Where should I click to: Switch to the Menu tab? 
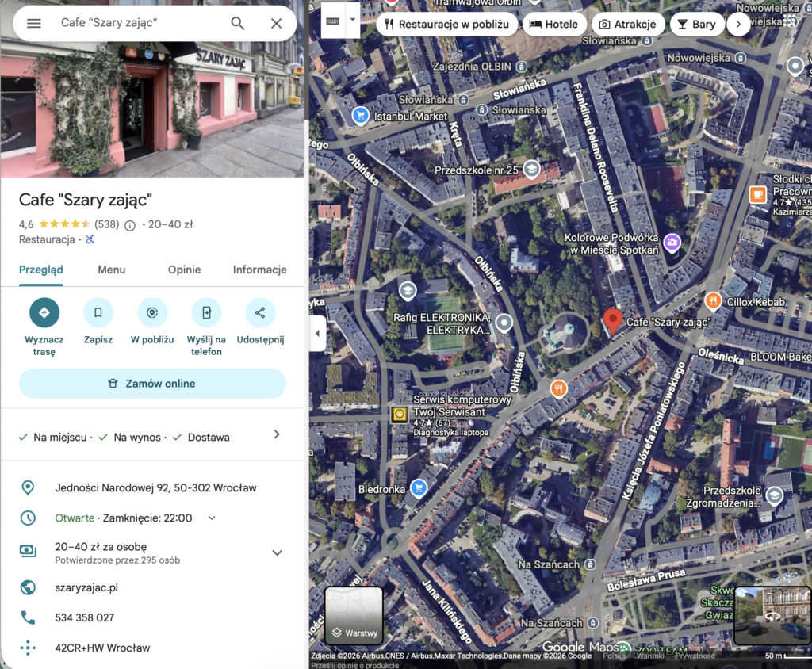tap(111, 270)
